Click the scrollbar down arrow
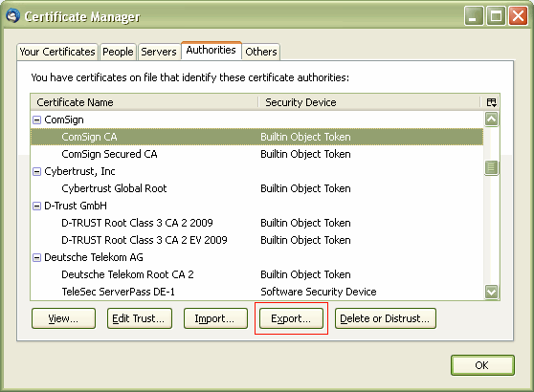This screenshot has height=392, width=534. pos(492,292)
